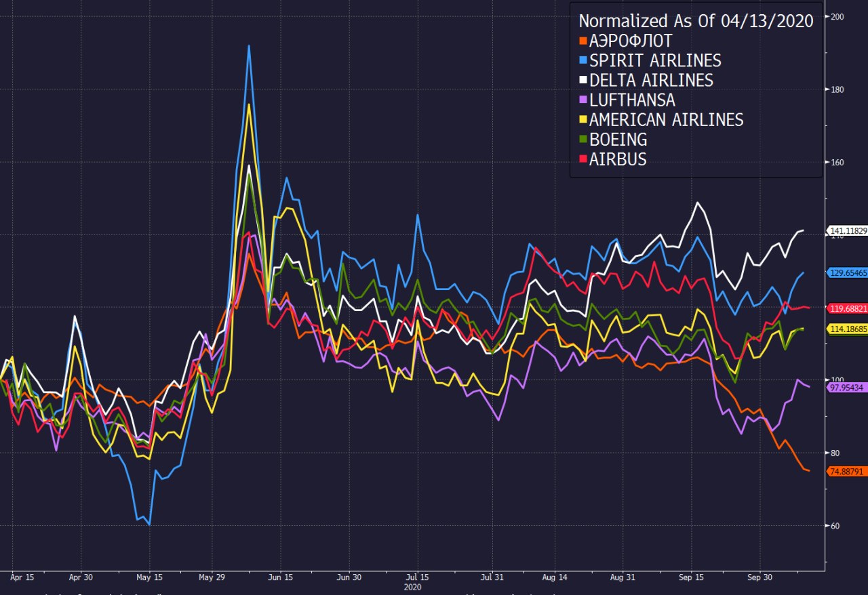
Task: Click the 97.95434 Lufthansa value tag
Action: (x=848, y=387)
